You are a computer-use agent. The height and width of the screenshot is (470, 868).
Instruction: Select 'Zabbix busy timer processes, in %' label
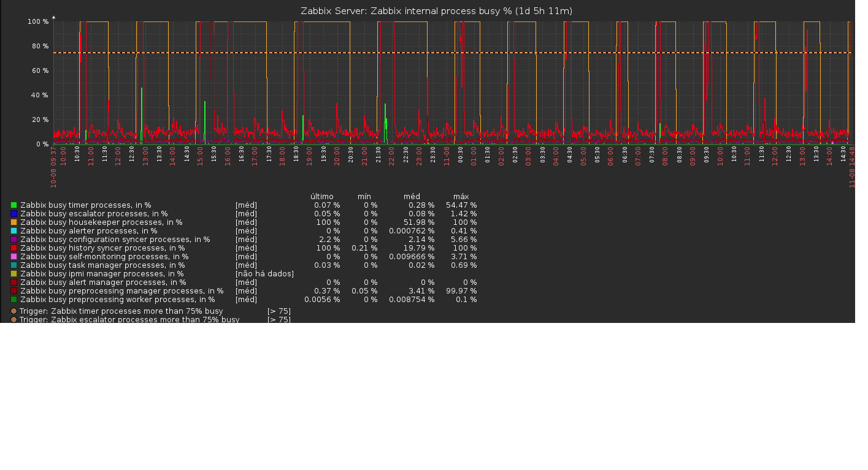pos(86,205)
